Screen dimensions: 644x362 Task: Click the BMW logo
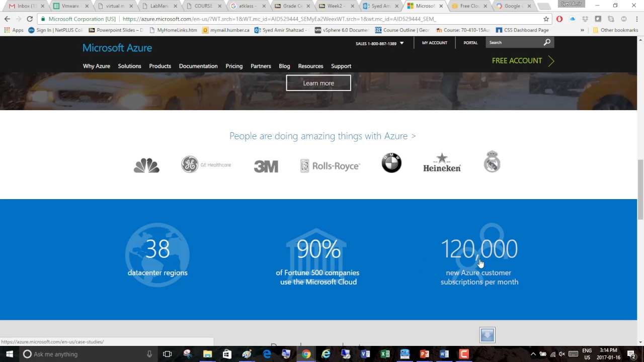391,163
